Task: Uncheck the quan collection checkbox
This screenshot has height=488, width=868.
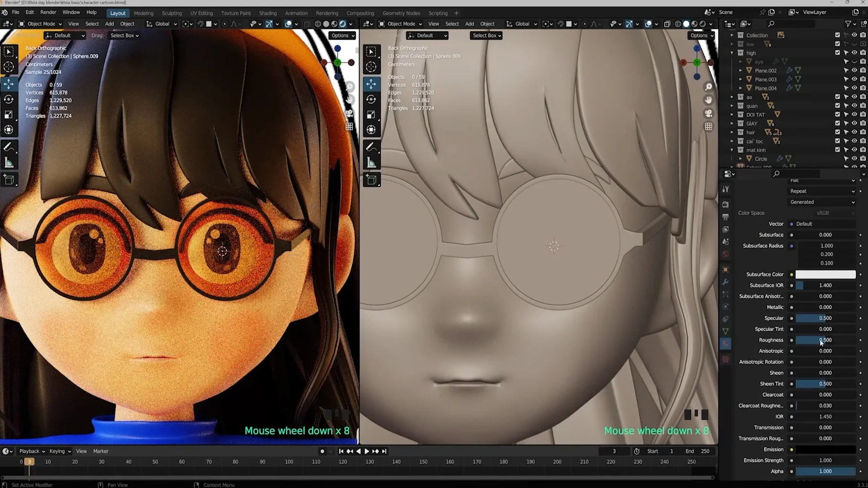Action: 837,106
